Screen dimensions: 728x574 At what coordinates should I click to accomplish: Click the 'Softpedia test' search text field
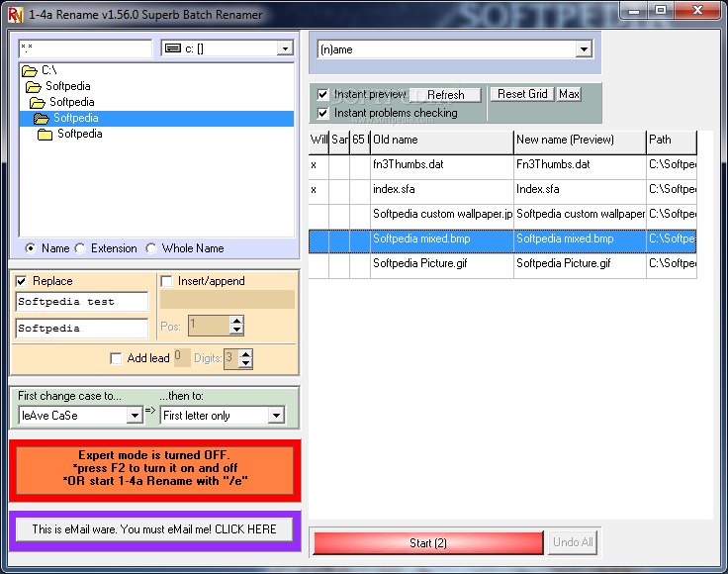click(x=82, y=302)
